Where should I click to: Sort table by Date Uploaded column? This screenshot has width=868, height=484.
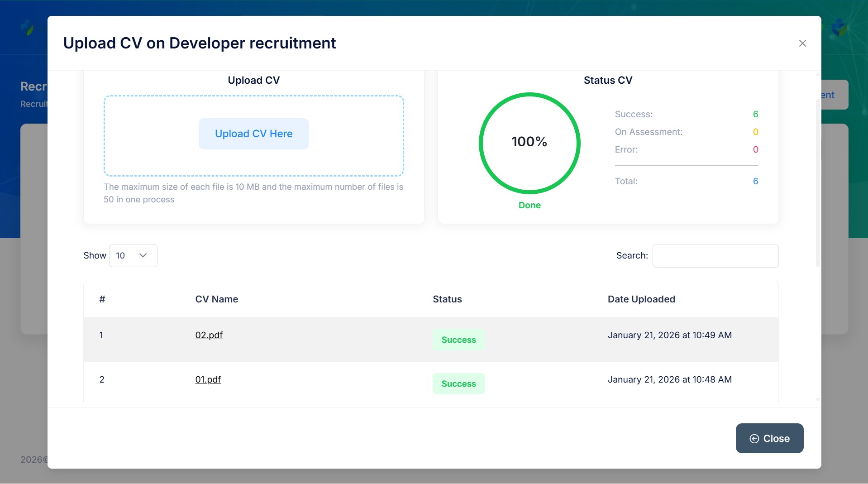(641, 299)
